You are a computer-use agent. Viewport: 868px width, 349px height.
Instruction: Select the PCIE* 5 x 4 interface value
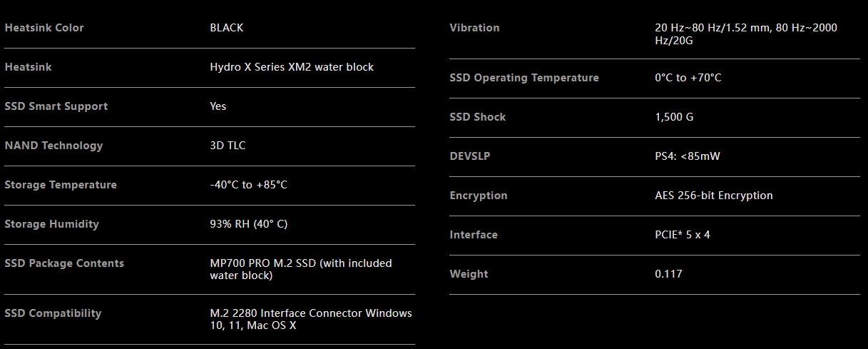(x=682, y=235)
